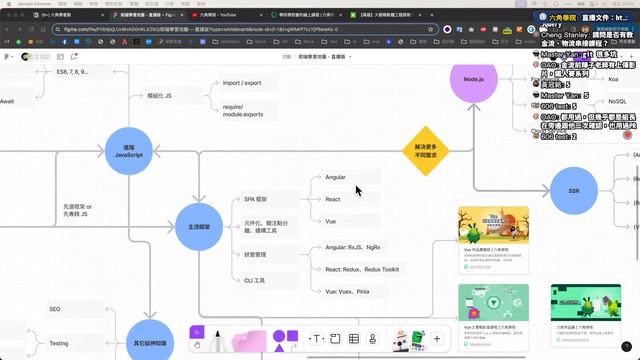
Task: Open the FigJam comment tool icon
Action: tap(74, 57)
